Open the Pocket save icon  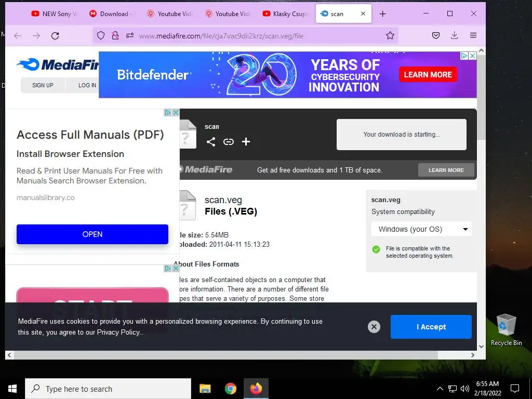436,35
